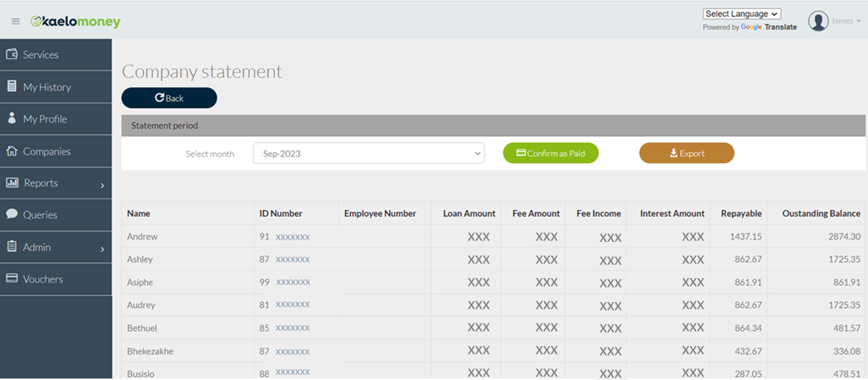Click the Companies house icon
Image resolution: width=868 pixels, height=380 pixels.
tap(12, 151)
